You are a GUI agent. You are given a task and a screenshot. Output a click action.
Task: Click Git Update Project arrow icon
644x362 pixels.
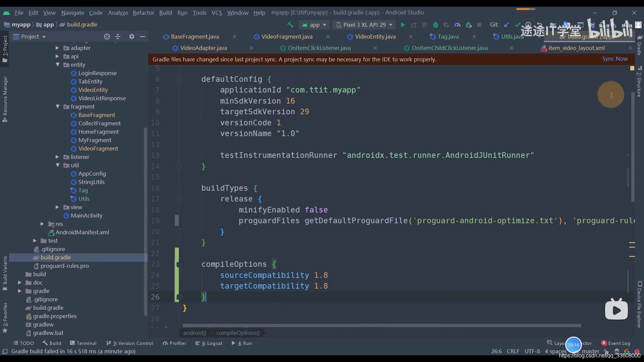pyautogui.click(x=506, y=25)
